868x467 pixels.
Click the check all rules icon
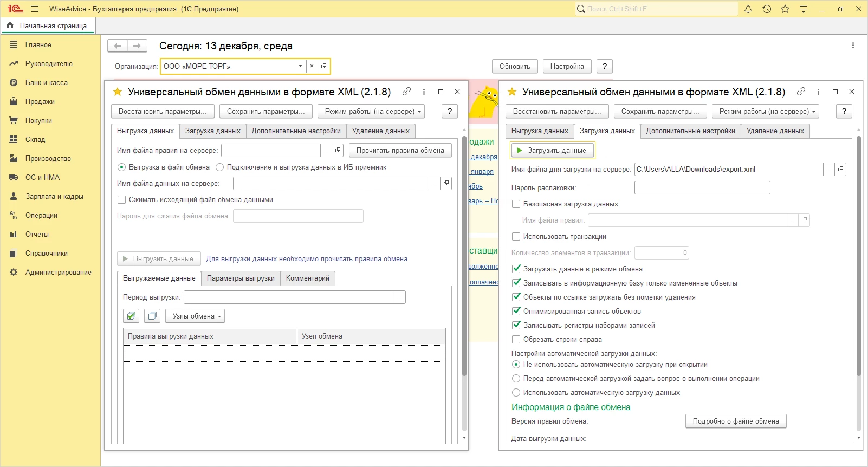point(131,316)
